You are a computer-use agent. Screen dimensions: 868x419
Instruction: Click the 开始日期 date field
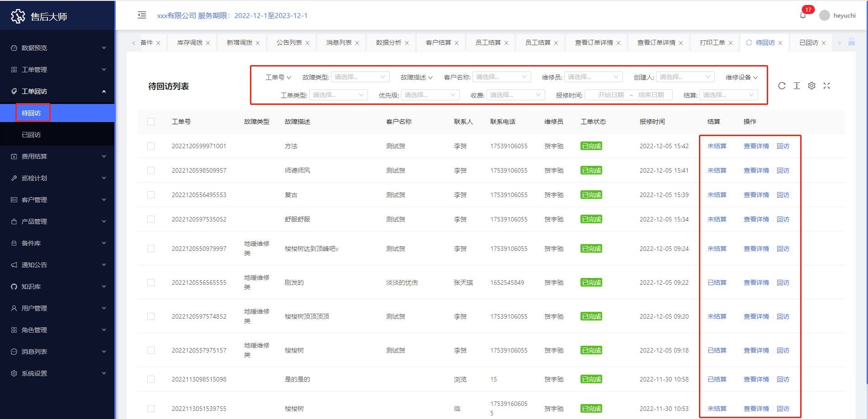[x=610, y=95]
